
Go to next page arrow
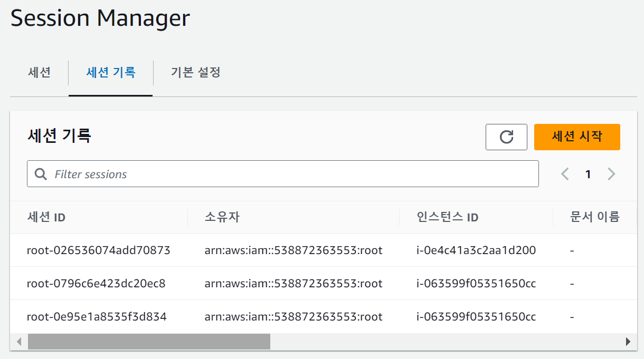click(x=611, y=174)
